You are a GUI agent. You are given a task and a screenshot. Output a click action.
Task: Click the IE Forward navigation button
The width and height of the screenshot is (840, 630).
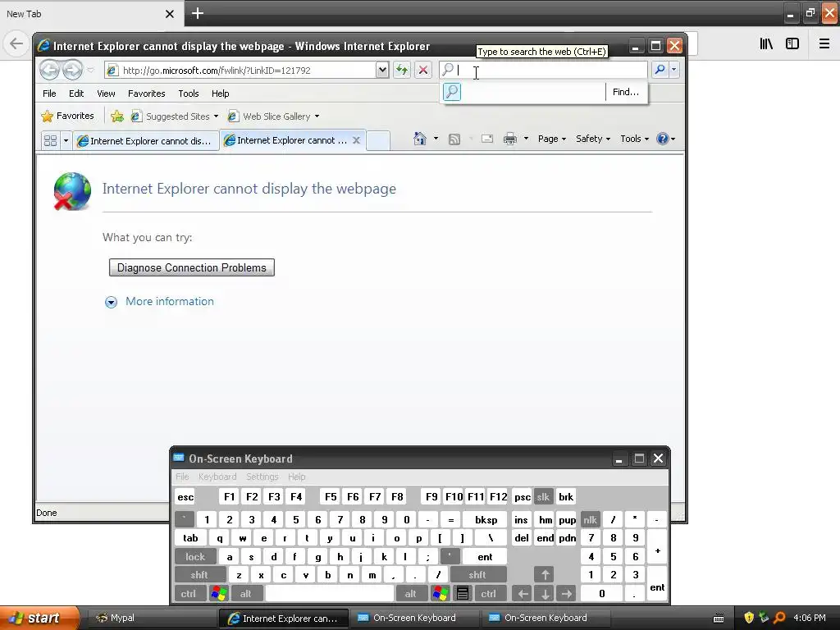coord(72,70)
